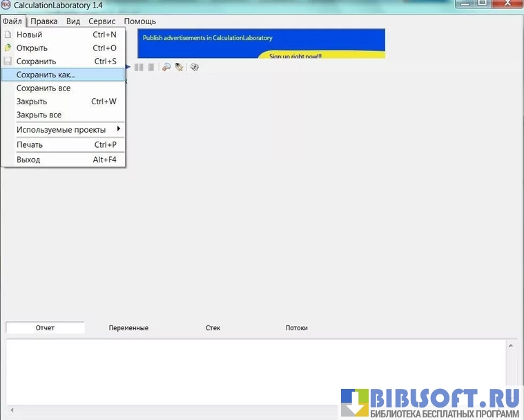Open the Сервис menu

pyautogui.click(x=101, y=21)
